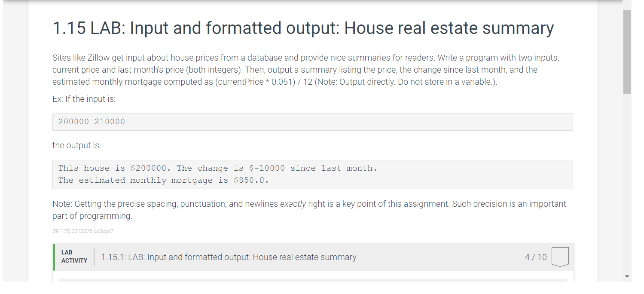Viewport: 644px width, 294px height.
Task: Click the 4 / 10 score display
Action: pyautogui.click(x=536, y=257)
